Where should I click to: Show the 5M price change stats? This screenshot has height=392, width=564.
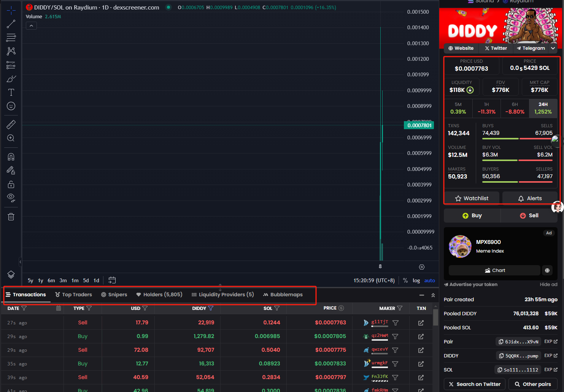click(458, 108)
